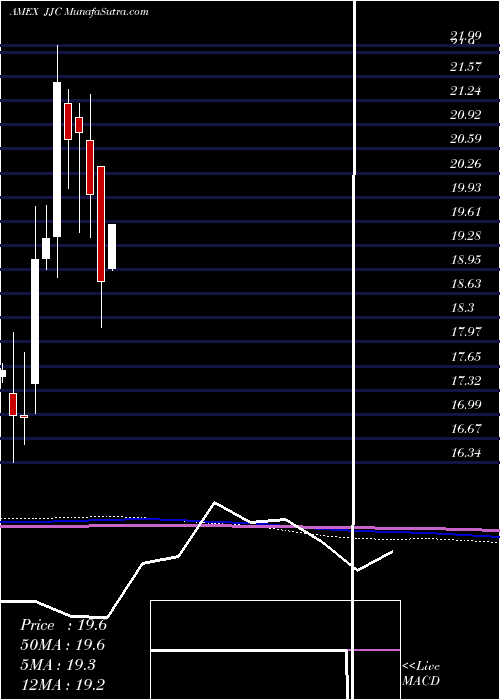Select the 17.97 price label
The width and height of the screenshot is (500, 700).
click(x=466, y=333)
